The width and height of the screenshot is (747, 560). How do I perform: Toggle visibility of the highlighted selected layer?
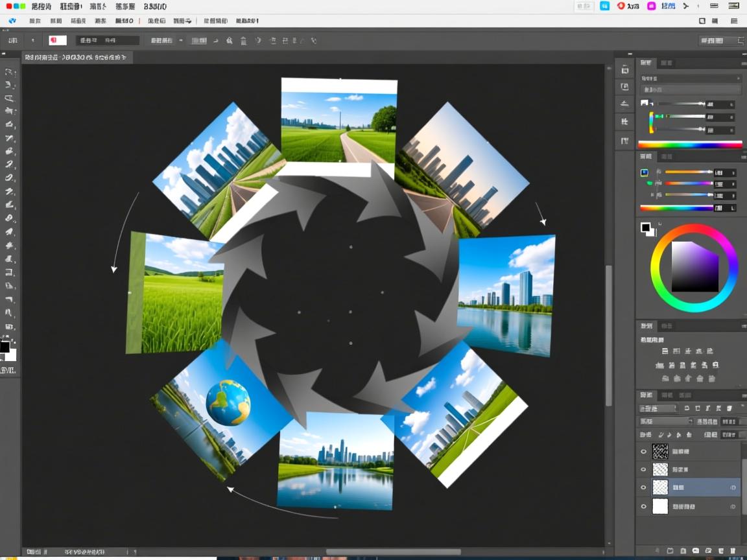coord(643,487)
